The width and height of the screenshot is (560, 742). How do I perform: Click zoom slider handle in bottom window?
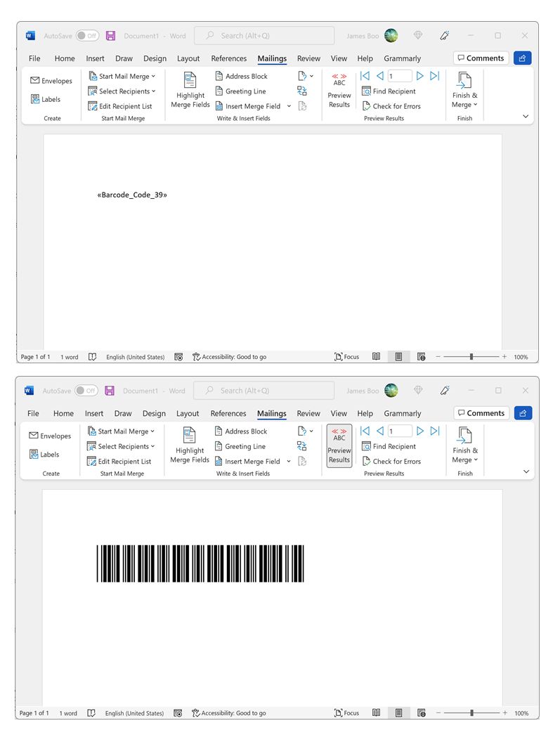tap(472, 712)
